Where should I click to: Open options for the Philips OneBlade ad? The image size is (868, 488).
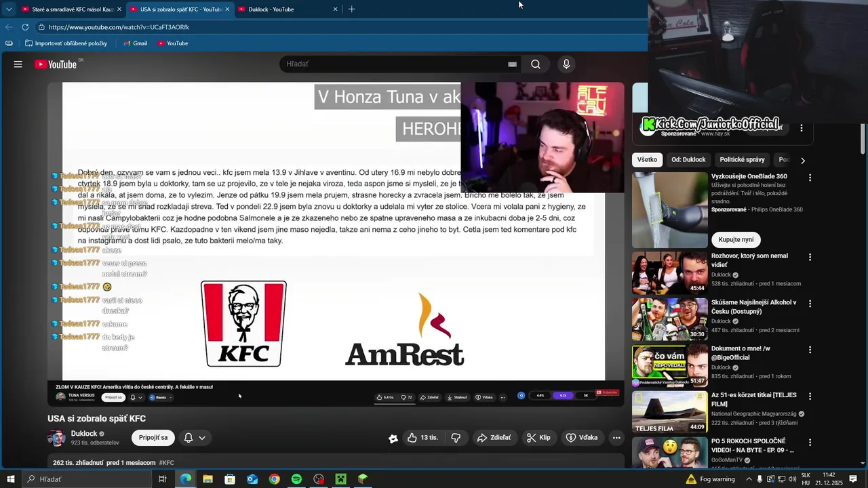[810, 178]
